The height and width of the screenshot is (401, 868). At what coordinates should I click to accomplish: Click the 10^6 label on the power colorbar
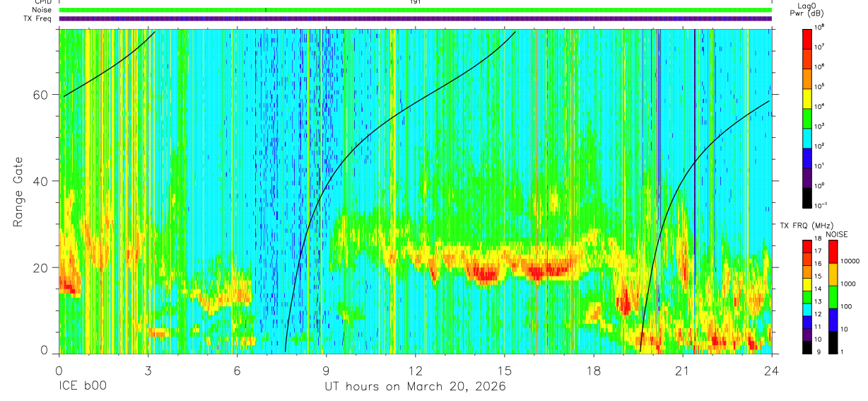point(820,66)
